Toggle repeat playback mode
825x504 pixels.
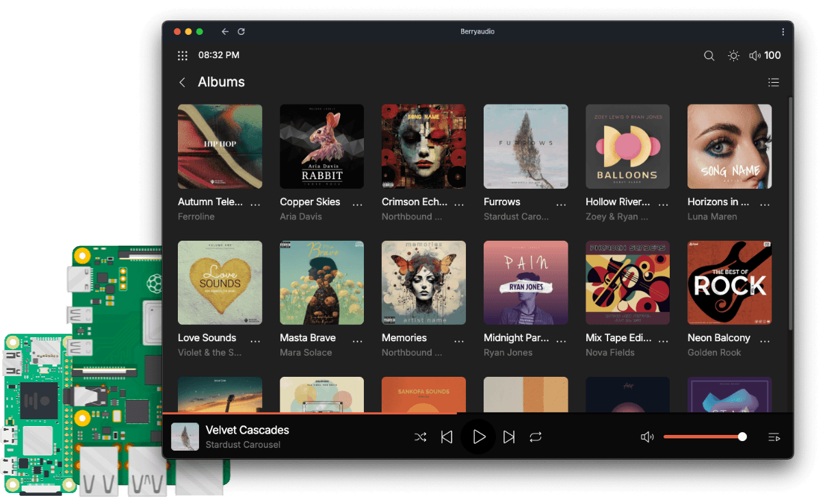(x=536, y=436)
